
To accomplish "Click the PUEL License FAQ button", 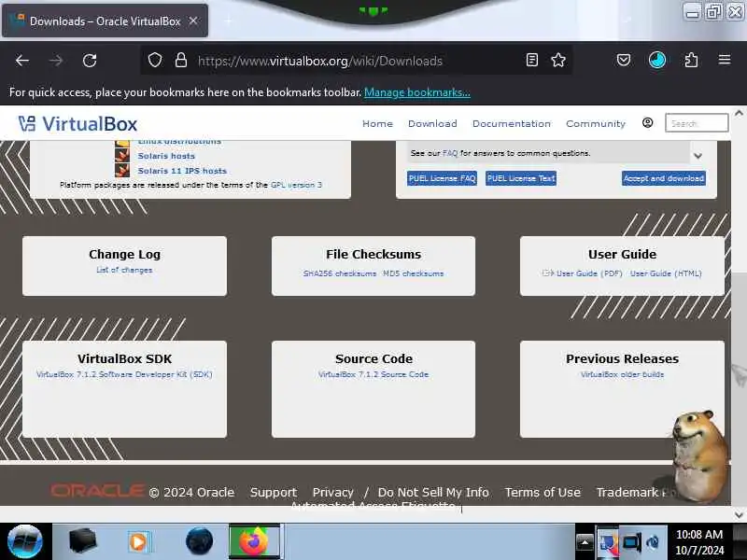I will 442,178.
